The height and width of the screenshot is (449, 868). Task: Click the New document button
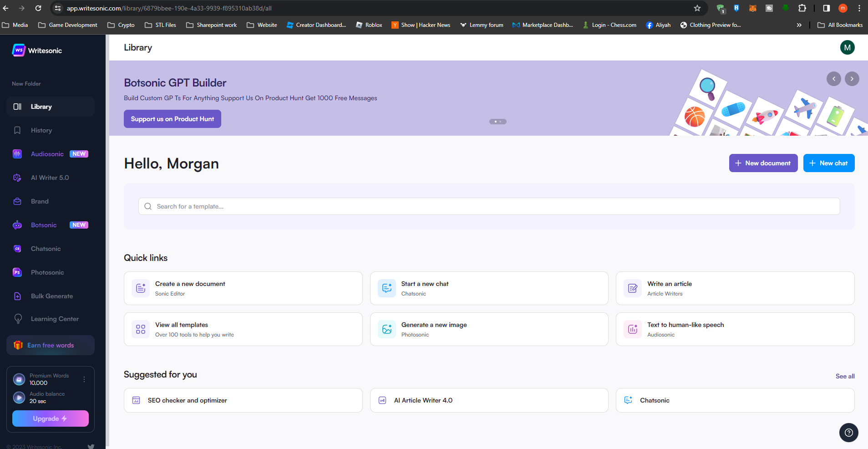coord(763,163)
